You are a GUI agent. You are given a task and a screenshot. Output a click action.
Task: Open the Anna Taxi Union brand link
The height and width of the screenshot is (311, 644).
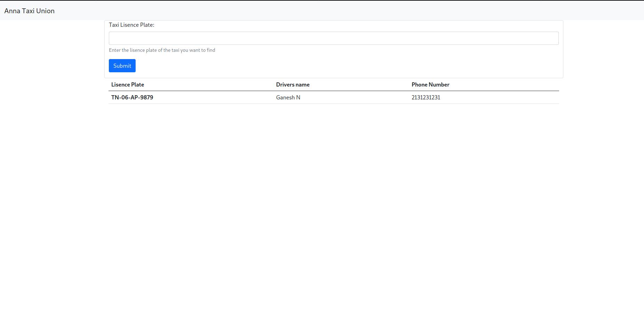[x=29, y=11]
